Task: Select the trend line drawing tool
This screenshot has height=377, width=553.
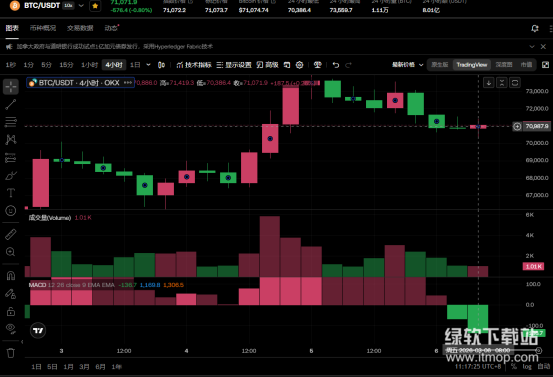Action: tap(11, 104)
